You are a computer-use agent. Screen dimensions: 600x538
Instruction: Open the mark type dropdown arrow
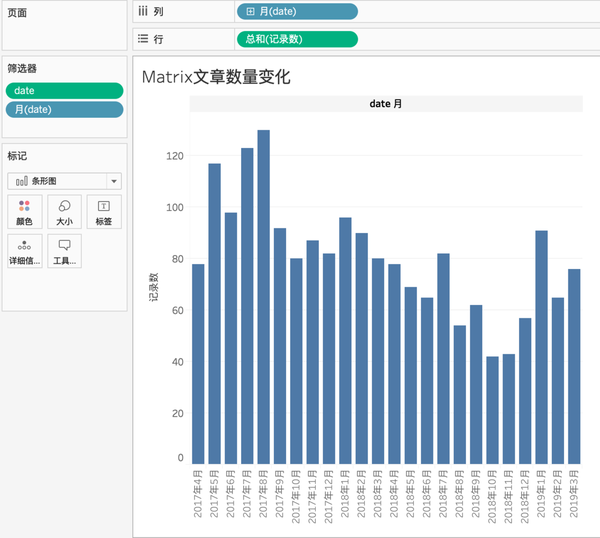coord(114,181)
